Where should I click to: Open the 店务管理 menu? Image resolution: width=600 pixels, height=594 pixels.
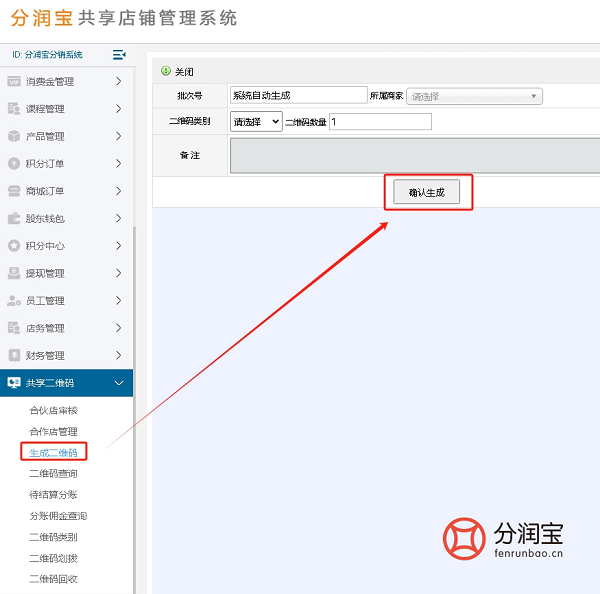coord(67,328)
